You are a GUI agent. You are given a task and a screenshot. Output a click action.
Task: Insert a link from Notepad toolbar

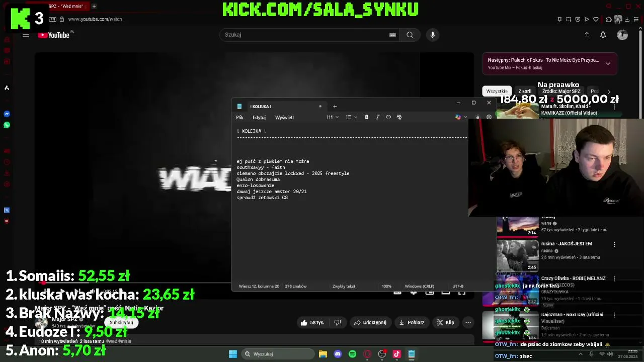[388, 117]
